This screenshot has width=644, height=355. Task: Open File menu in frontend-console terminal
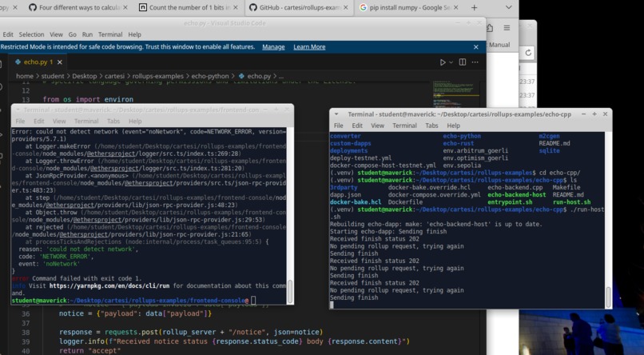tap(20, 122)
